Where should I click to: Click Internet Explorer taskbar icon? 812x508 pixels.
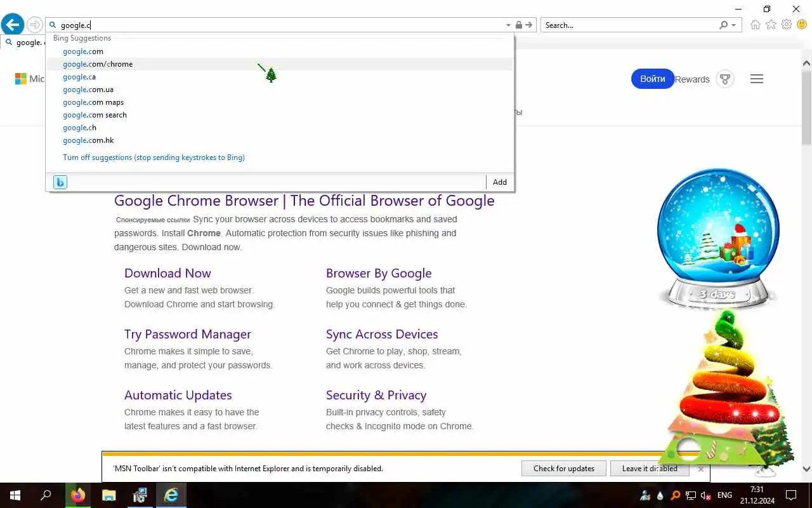click(x=171, y=495)
